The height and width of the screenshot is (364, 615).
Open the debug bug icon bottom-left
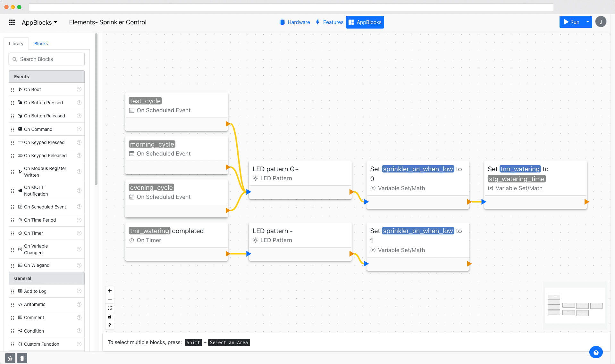click(x=10, y=358)
